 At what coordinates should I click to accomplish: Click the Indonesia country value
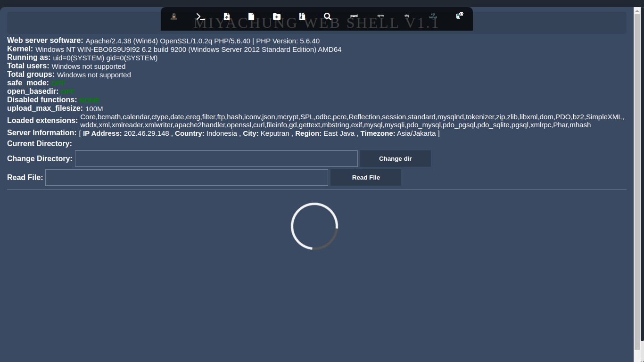click(222, 133)
